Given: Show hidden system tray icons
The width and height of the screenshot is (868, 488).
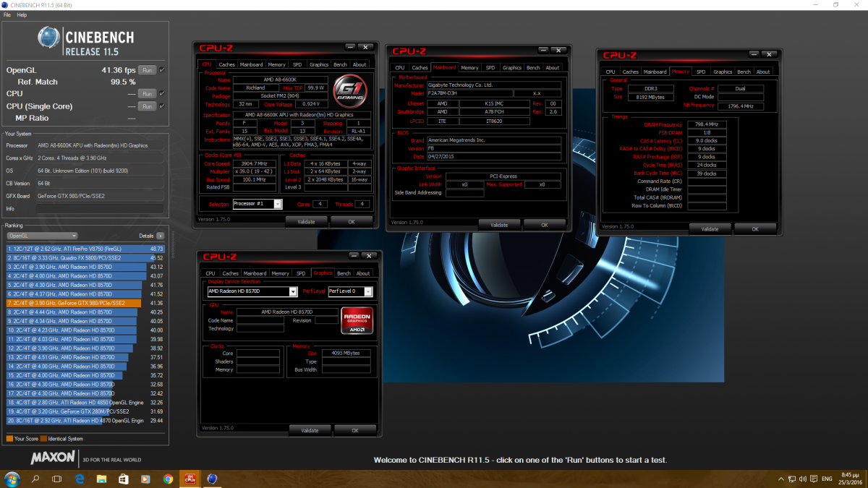Looking at the screenshot, I should pos(781,479).
